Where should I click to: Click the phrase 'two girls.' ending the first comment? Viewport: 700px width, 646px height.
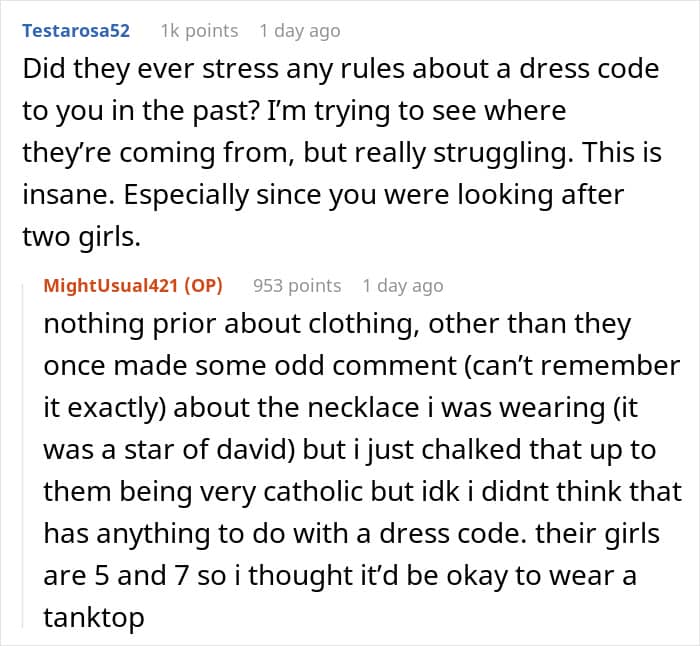82,237
